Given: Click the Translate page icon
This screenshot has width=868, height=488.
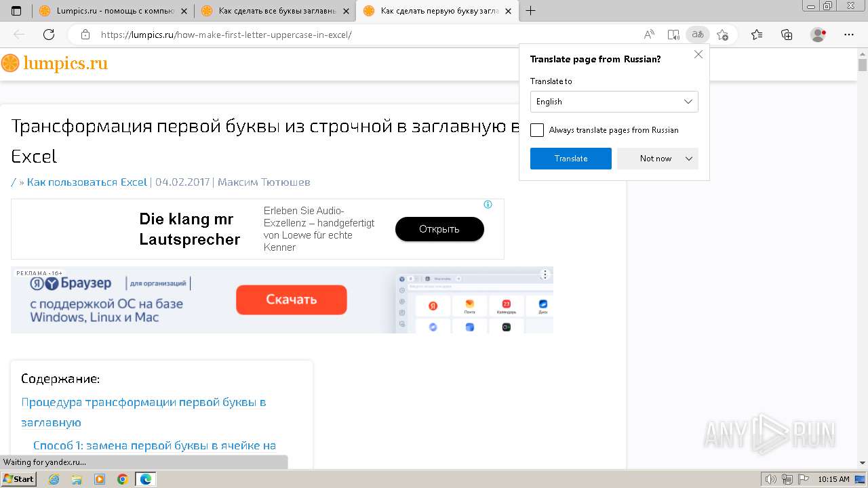Looking at the screenshot, I should point(697,35).
